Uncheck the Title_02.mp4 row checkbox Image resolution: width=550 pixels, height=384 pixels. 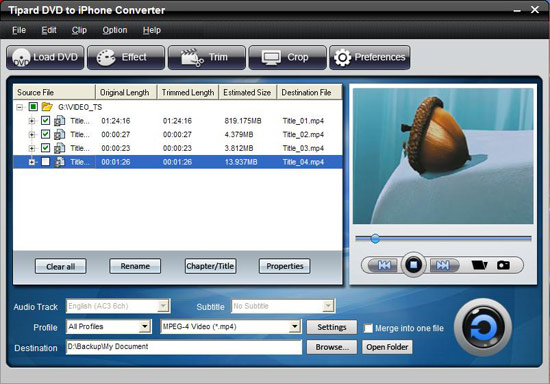pyautogui.click(x=45, y=134)
